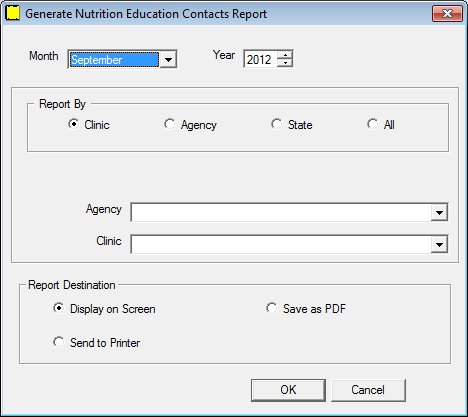Click the September month field
The height and width of the screenshot is (417, 468).
click(x=114, y=60)
